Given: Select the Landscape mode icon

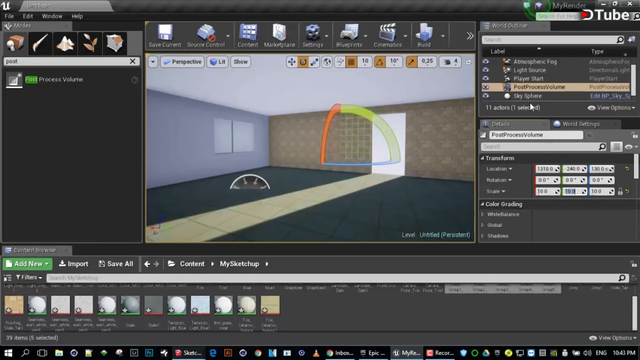Looking at the screenshot, I should (x=65, y=43).
